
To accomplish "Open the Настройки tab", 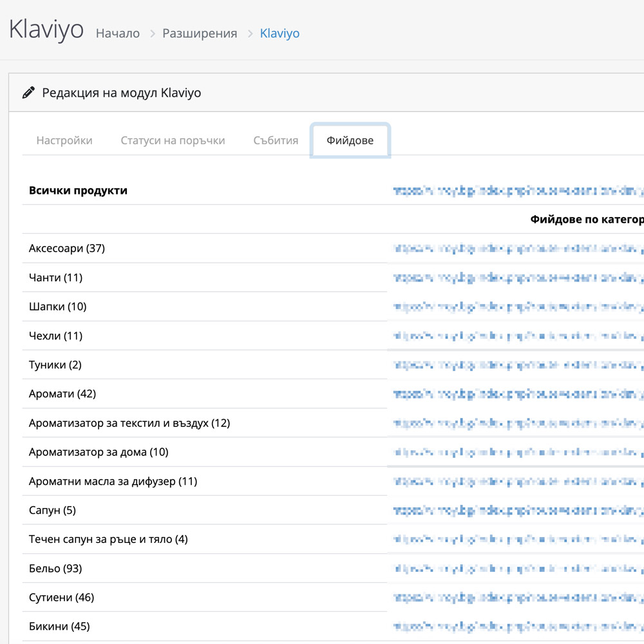I will point(64,140).
